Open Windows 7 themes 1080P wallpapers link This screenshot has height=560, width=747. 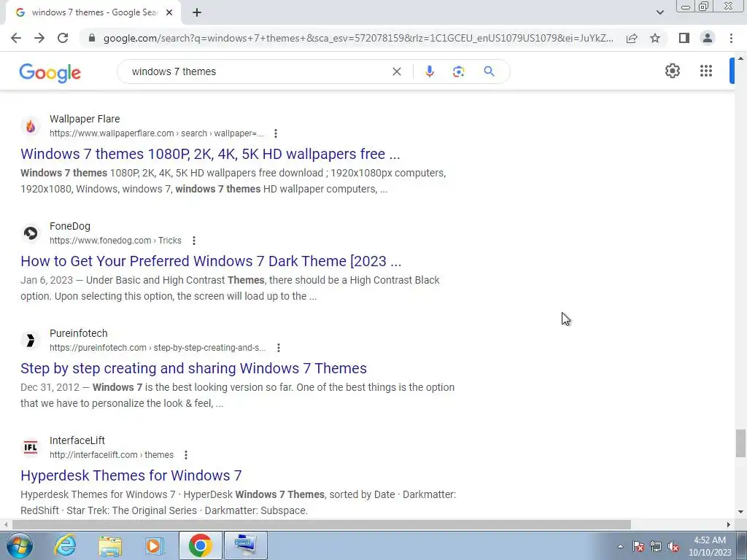[210, 154]
